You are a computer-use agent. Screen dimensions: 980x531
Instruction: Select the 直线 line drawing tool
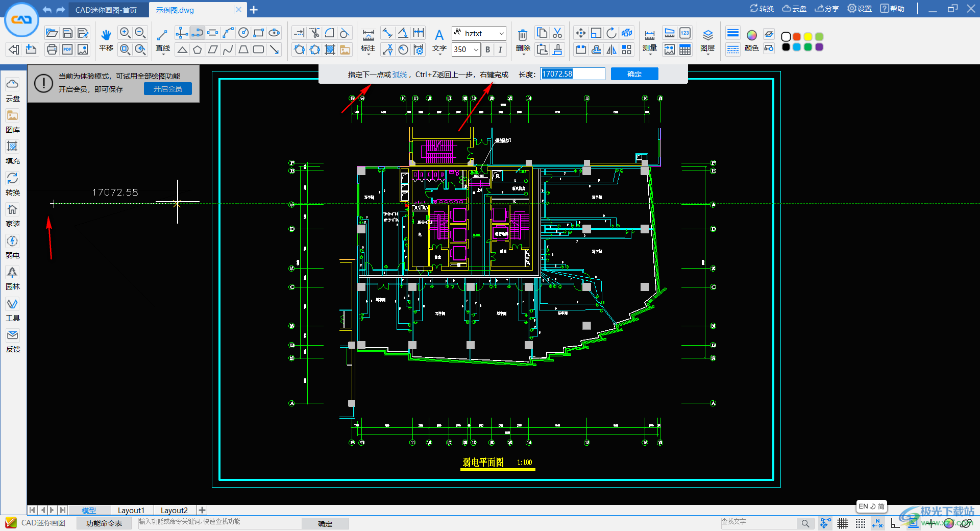click(163, 40)
